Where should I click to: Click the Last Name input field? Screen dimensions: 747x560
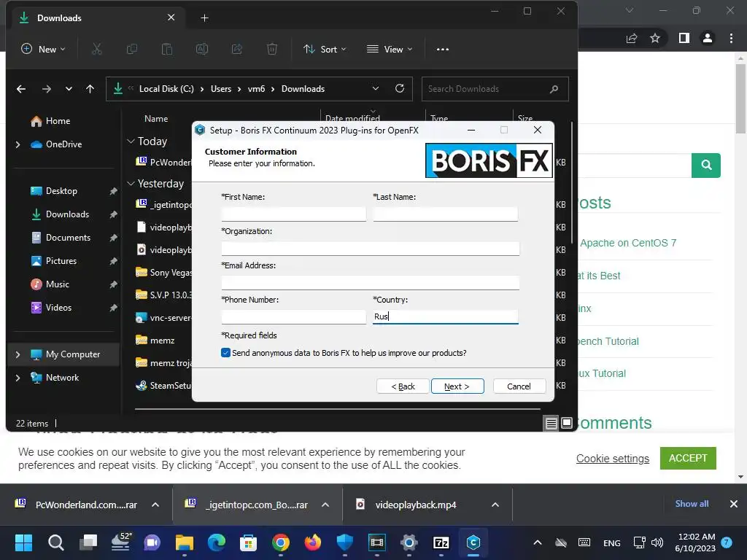pos(446,214)
